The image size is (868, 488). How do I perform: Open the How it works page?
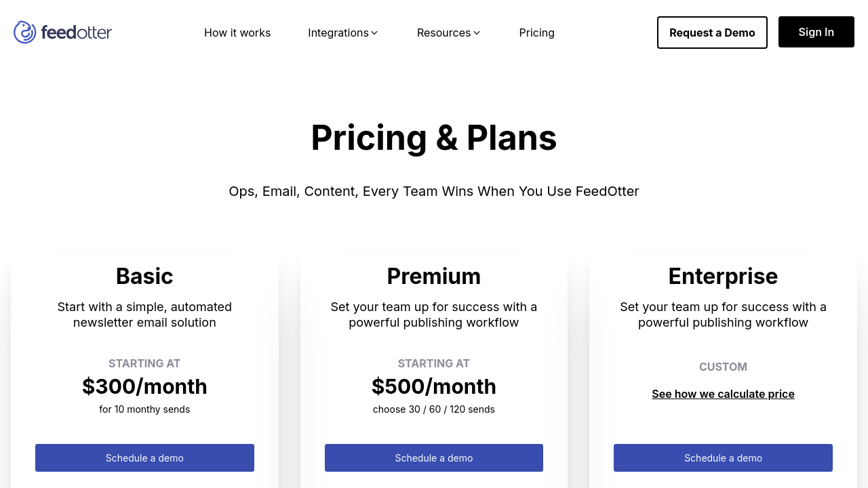click(237, 33)
